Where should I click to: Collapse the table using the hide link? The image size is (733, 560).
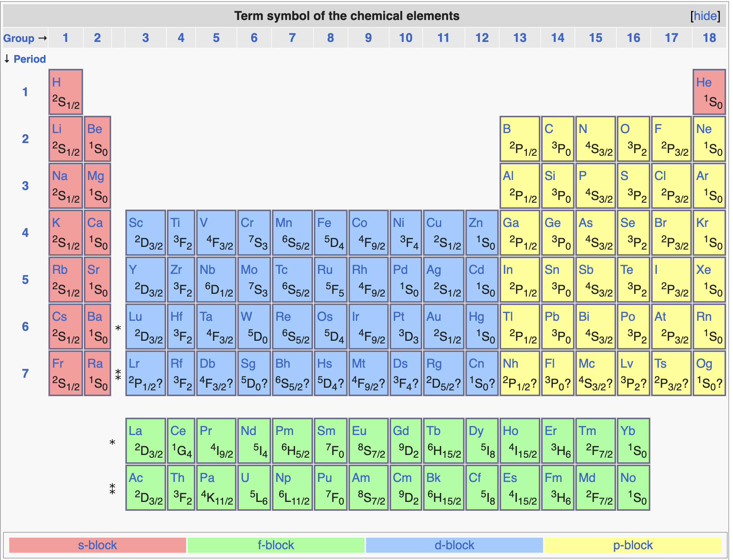(705, 16)
